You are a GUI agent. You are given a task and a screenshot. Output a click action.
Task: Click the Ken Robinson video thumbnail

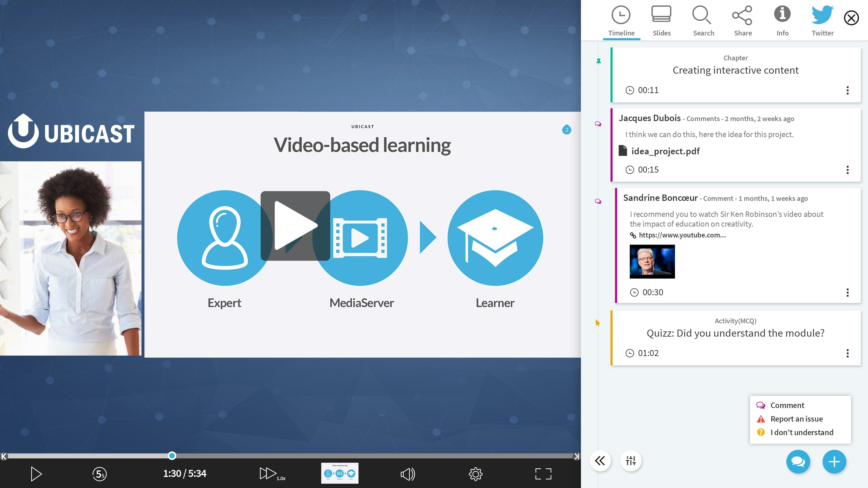point(652,261)
